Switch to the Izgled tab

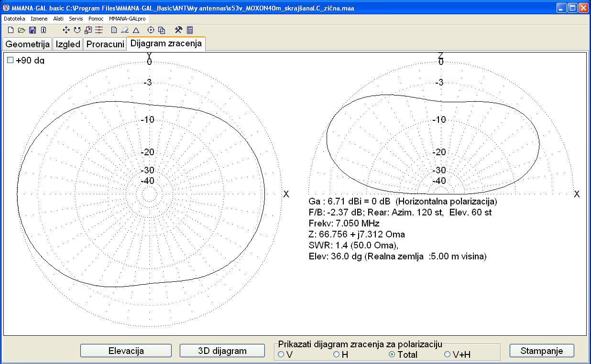[68, 44]
